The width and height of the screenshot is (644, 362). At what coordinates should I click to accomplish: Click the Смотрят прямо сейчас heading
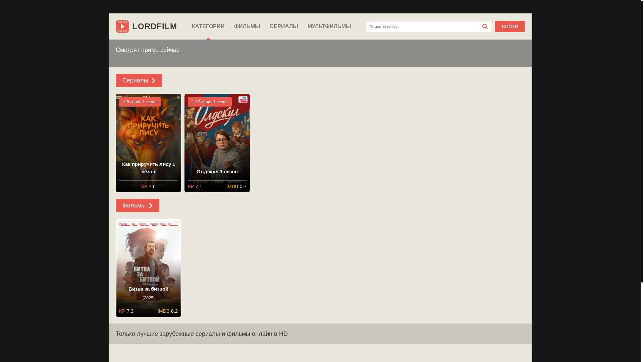[x=148, y=50]
